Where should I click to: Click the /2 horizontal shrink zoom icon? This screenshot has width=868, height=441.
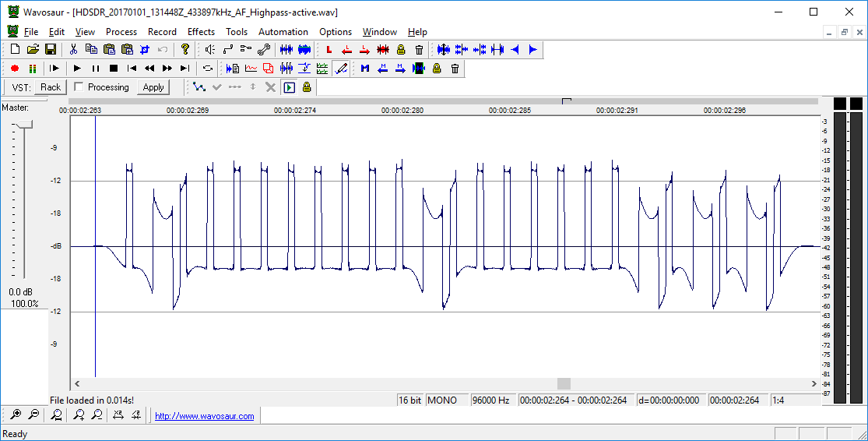[x=135, y=415]
